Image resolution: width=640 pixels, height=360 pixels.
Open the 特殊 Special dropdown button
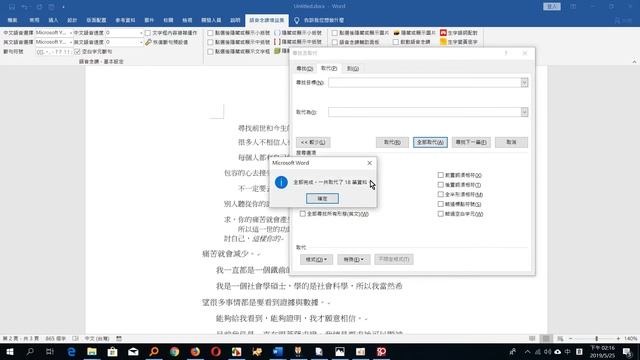point(353,259)
